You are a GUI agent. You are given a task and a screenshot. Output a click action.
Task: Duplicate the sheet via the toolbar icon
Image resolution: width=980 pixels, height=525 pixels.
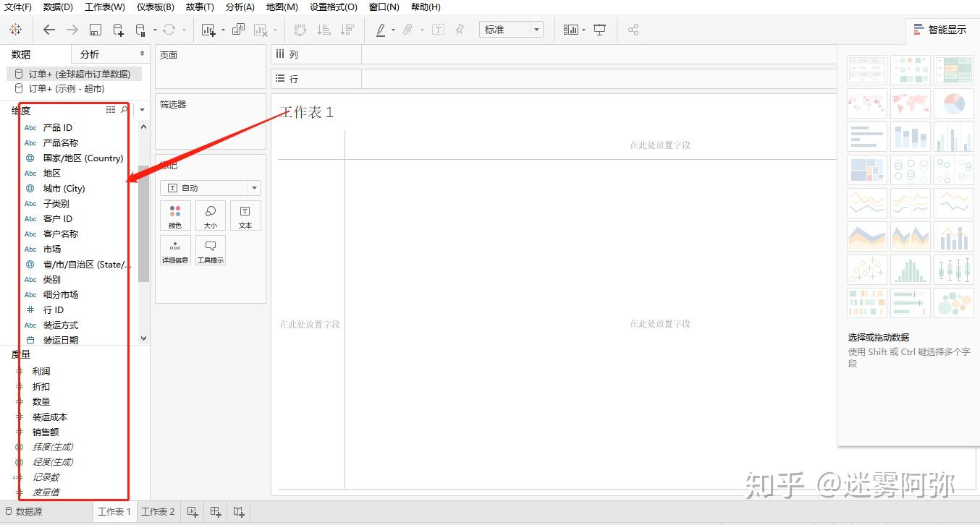tap(238, 30)
